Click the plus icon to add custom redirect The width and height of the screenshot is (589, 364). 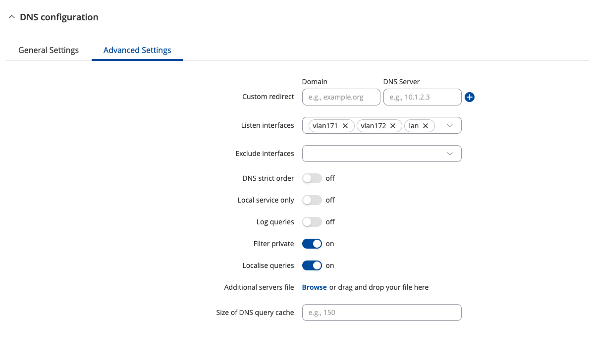click(470, 97)
